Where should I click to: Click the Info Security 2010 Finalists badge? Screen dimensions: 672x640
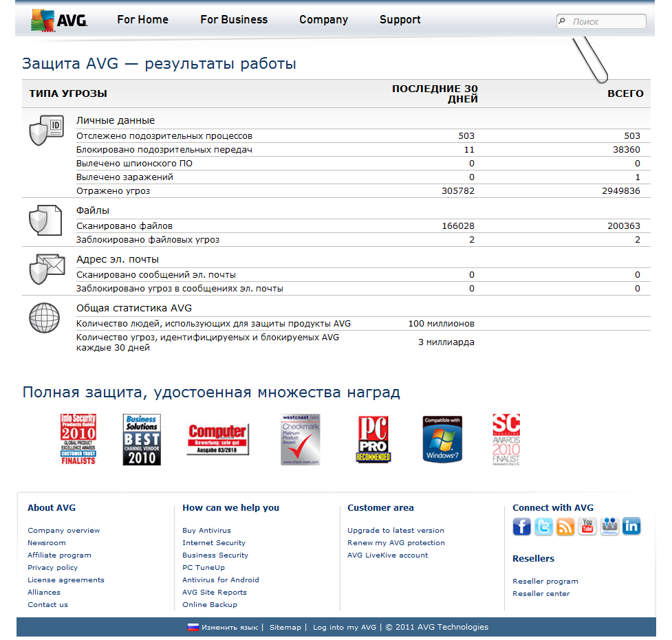(x=78, y=439)
